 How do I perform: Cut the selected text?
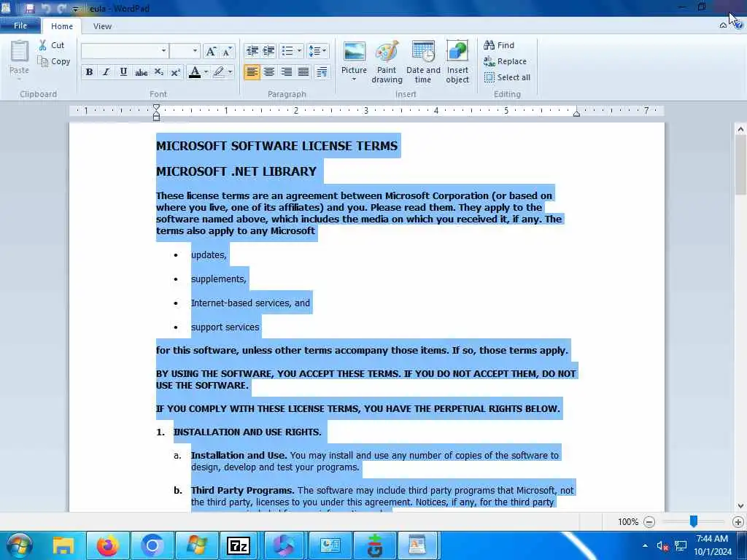pos(52,44)
